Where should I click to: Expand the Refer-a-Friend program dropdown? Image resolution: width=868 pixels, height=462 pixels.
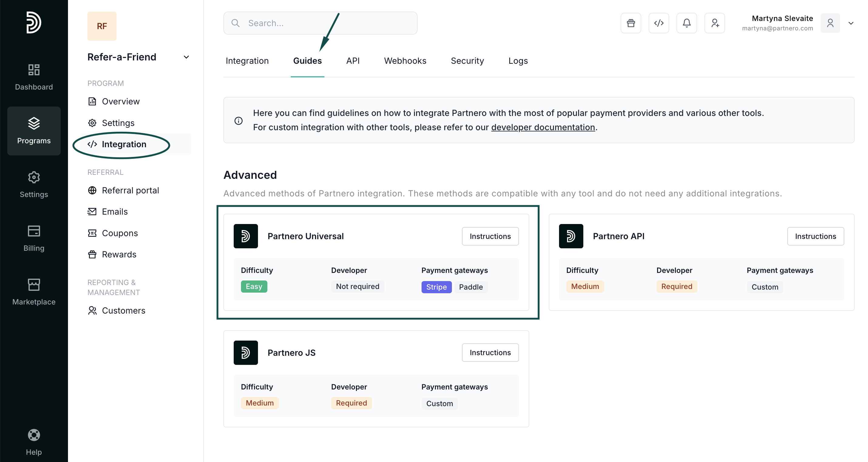(186, 57)
